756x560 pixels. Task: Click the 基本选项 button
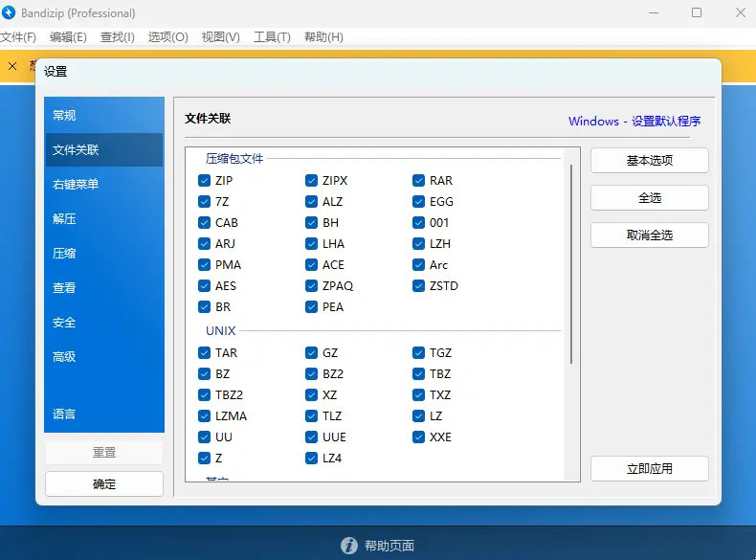pyautogui.click(x=650, y=161)
